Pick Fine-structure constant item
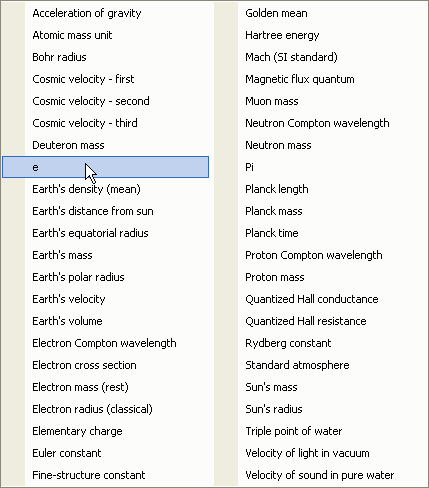 click(105, 475)
